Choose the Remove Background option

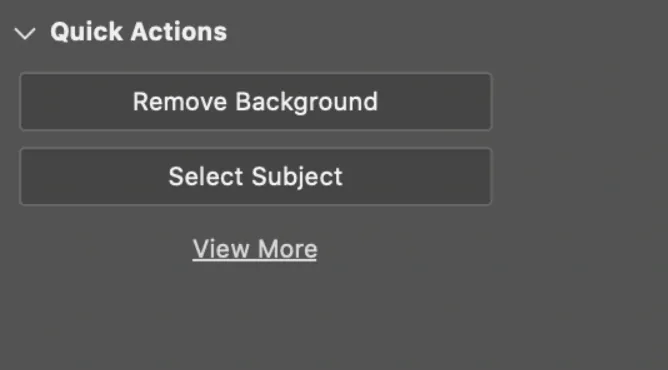256,102
